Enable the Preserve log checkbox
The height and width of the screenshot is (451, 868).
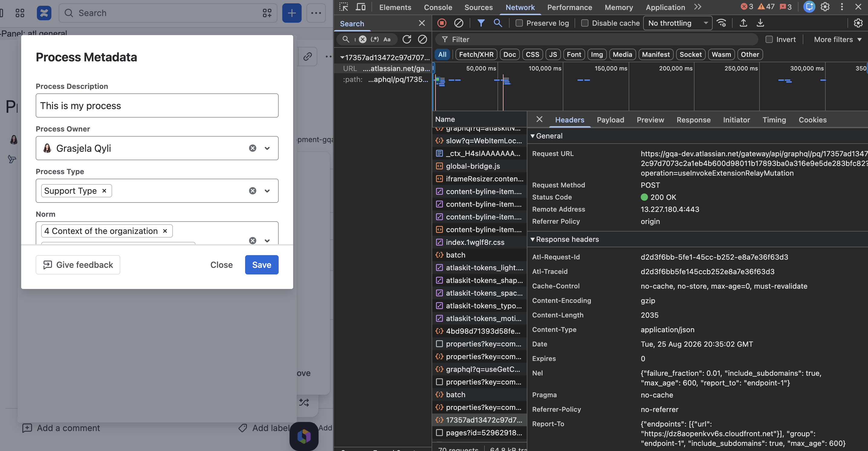[519, 23]
